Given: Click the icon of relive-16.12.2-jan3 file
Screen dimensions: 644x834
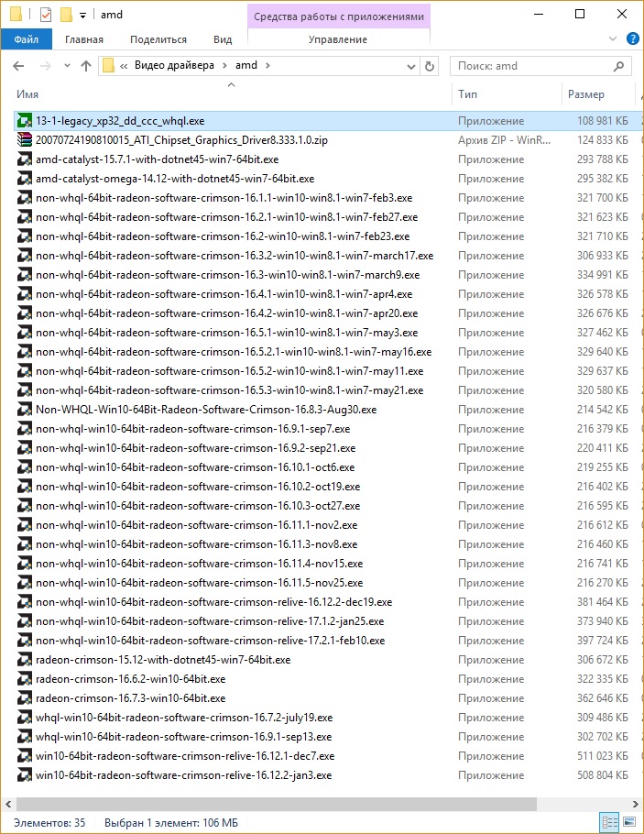Looking at the screenshot, I should pyautogui.click(x=25, y=775).
